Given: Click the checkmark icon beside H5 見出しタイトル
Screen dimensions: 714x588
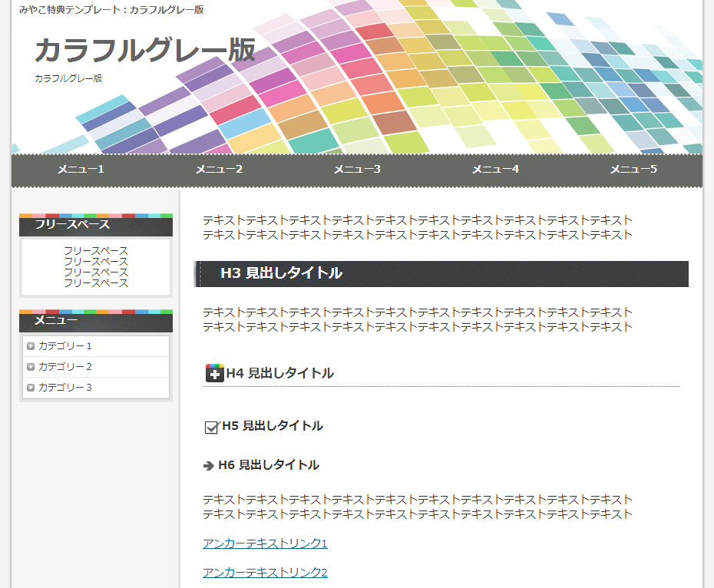Looking at the screenshot, I should [212, 427].
